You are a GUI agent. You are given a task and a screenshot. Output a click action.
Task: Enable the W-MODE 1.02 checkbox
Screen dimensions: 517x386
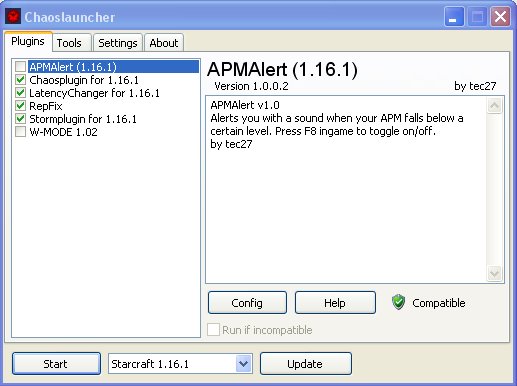click(x=20, y=132)
